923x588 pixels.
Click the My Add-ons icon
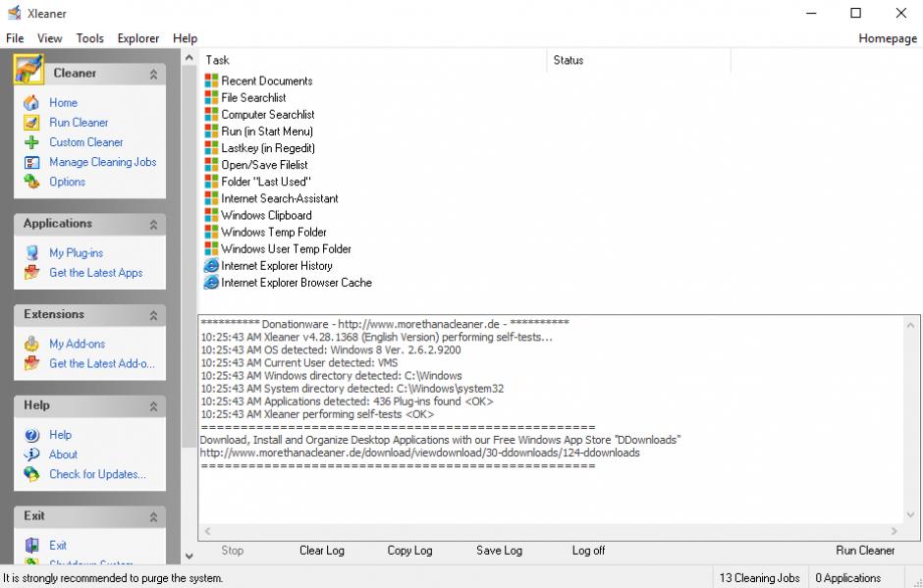coord(31,344)
